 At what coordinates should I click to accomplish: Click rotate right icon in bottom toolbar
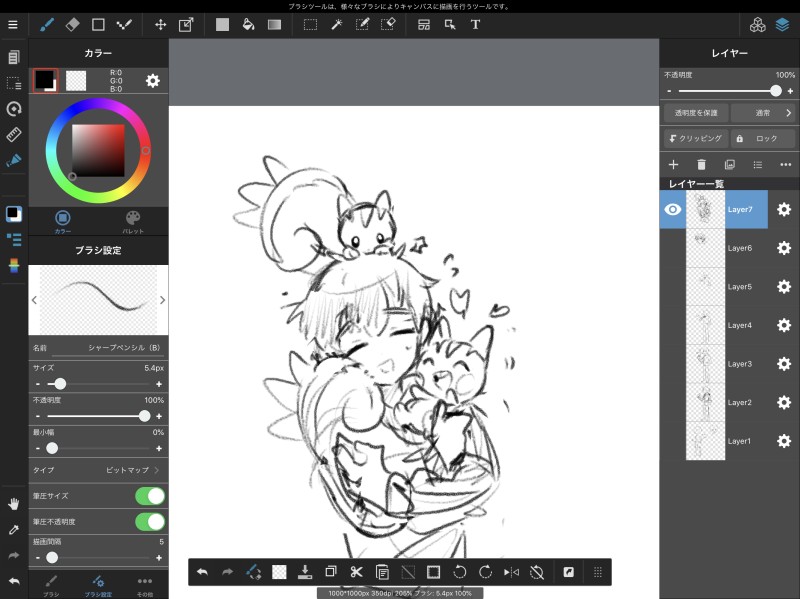[x=485, y=572]
